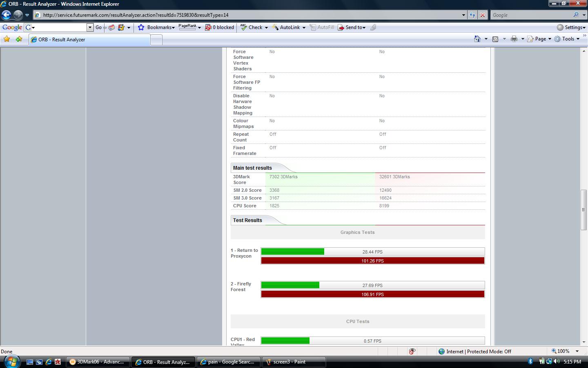Open the Tools menu

(x=567, y=39)
